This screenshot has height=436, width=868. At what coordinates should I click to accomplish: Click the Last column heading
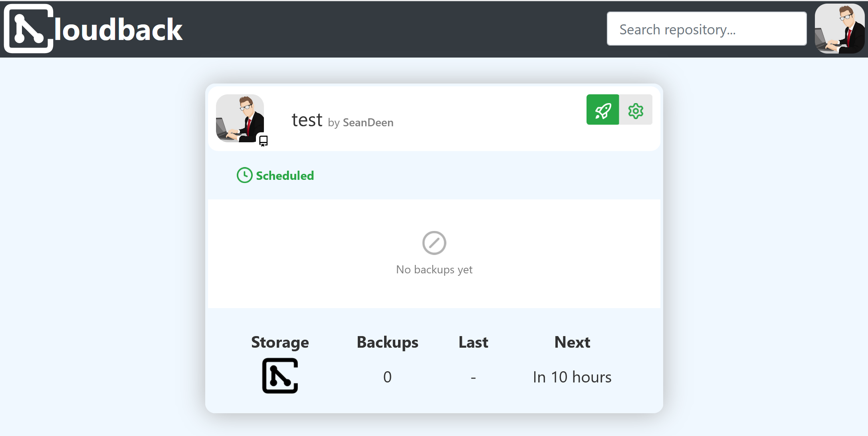pos(473,342)
